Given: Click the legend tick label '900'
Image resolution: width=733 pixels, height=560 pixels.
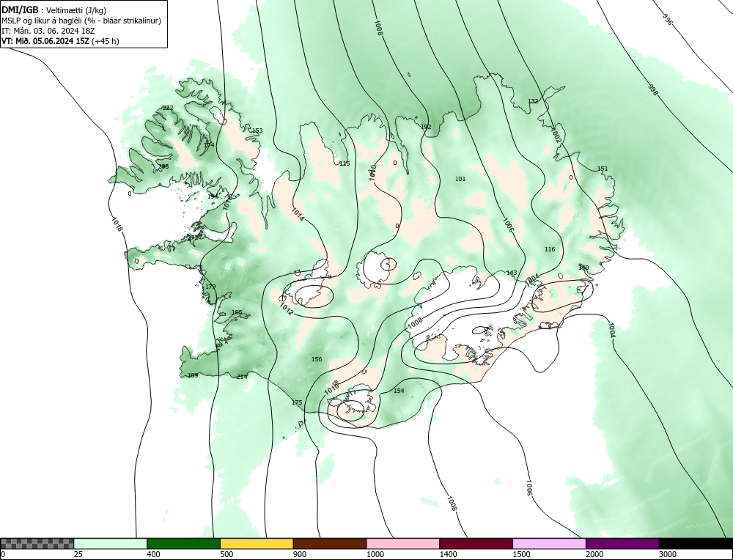Looking at the screenshot, I should pos(299,554).
